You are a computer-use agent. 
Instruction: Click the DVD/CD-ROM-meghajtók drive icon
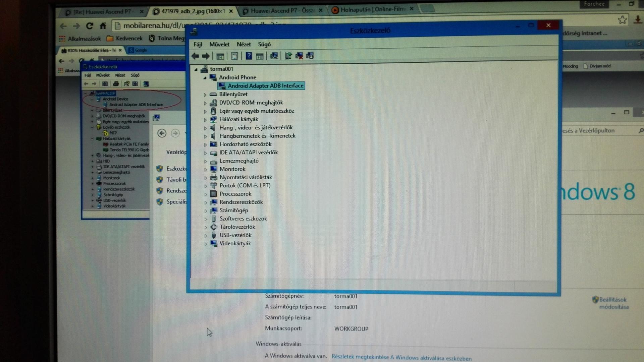(x=213, y=103)
